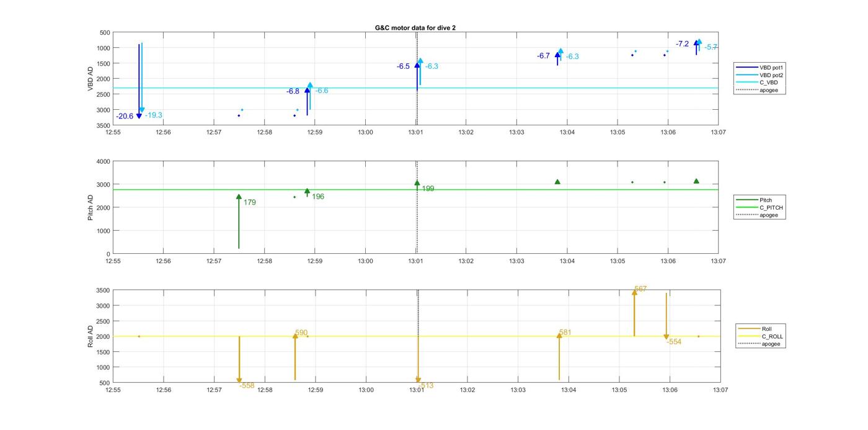
Task: Select the "-554" roll data label
Action: pyautogui.click(x=674, y=342)
